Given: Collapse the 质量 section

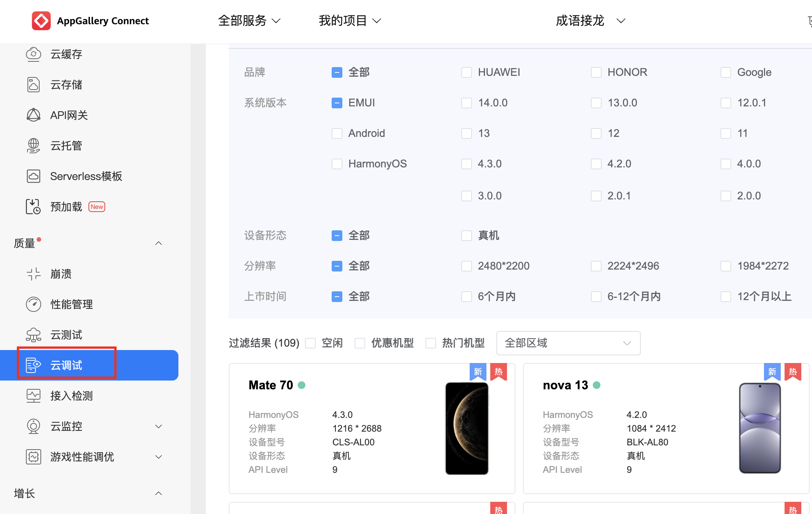Looking at the screenshot, I should (159, 243).
